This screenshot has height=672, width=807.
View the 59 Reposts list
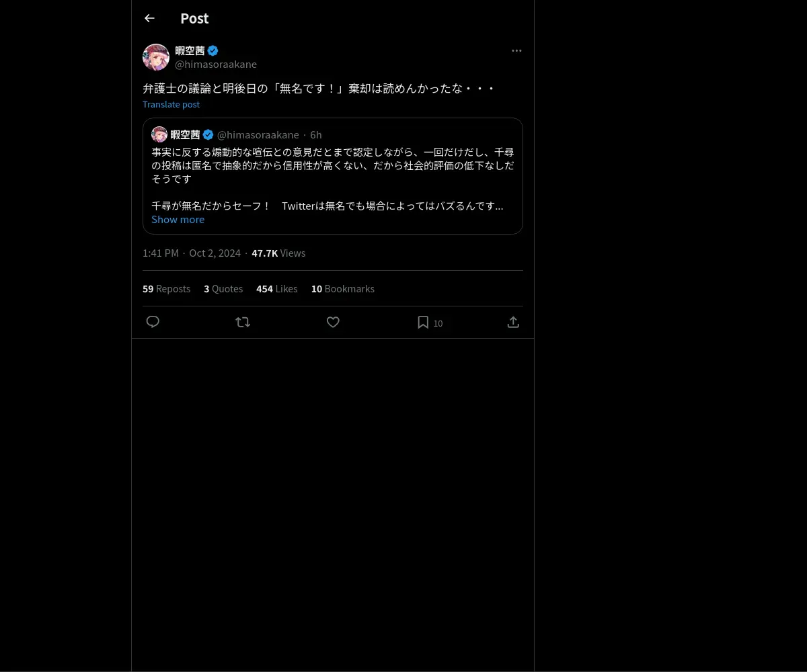coord(166,288)
